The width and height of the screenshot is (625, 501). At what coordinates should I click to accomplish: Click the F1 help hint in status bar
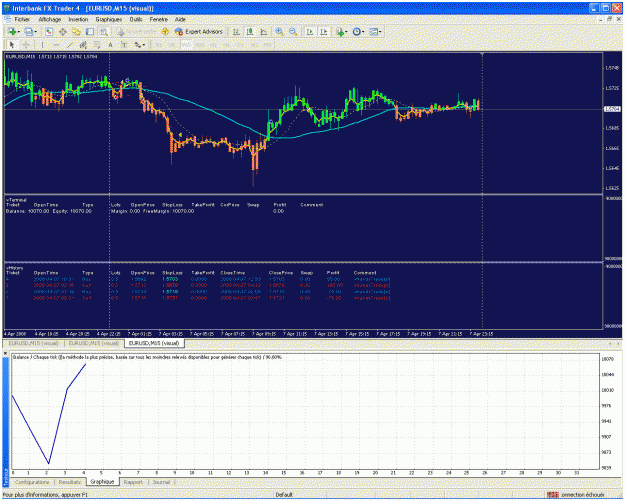45,495
